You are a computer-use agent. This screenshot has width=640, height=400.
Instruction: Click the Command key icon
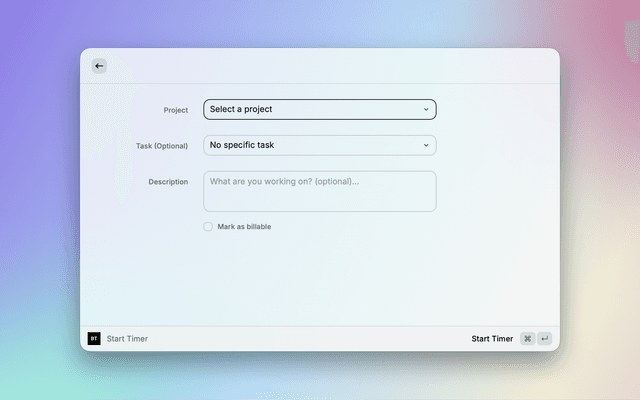(527, 339)
